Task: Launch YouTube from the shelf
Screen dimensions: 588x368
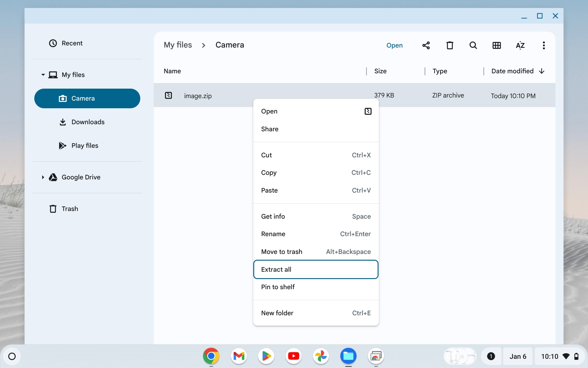Action: tap(293, 356)
